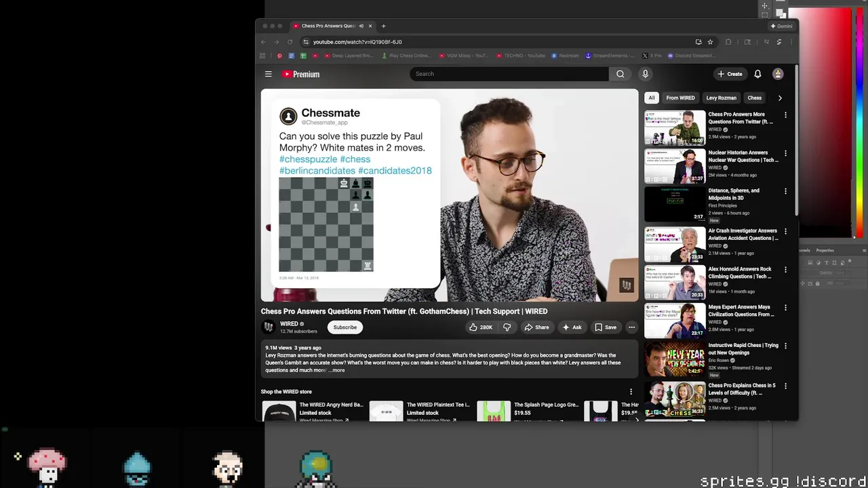Image resolution: width=868 pixels, height=488 pixels.
Task: Click the Create button
Action: (x=730, y=74)
